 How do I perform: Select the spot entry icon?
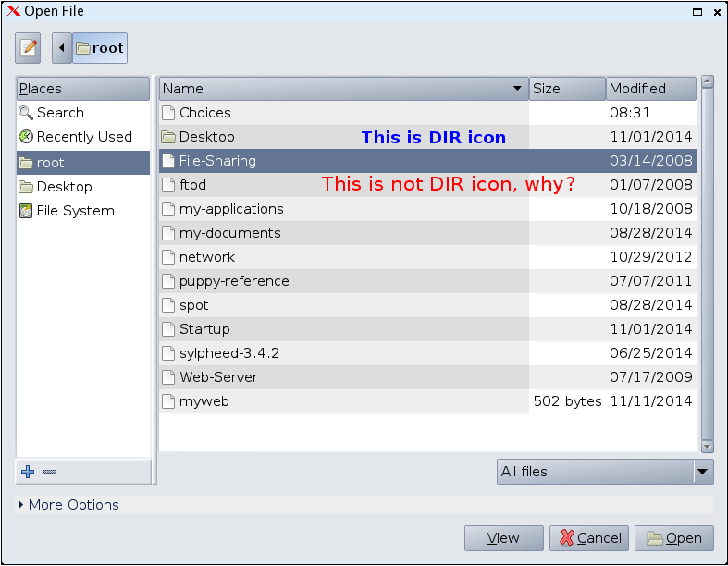(168, 305)
